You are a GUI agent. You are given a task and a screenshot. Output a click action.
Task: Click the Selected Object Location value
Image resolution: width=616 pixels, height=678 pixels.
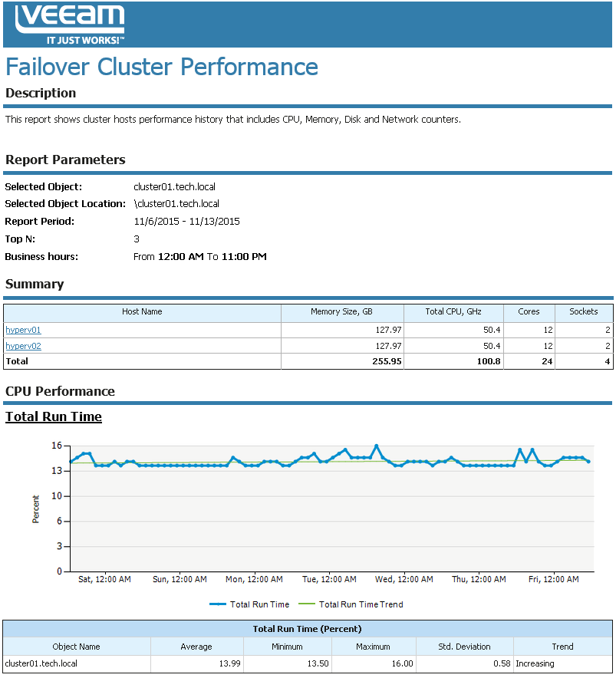point(176,204)
